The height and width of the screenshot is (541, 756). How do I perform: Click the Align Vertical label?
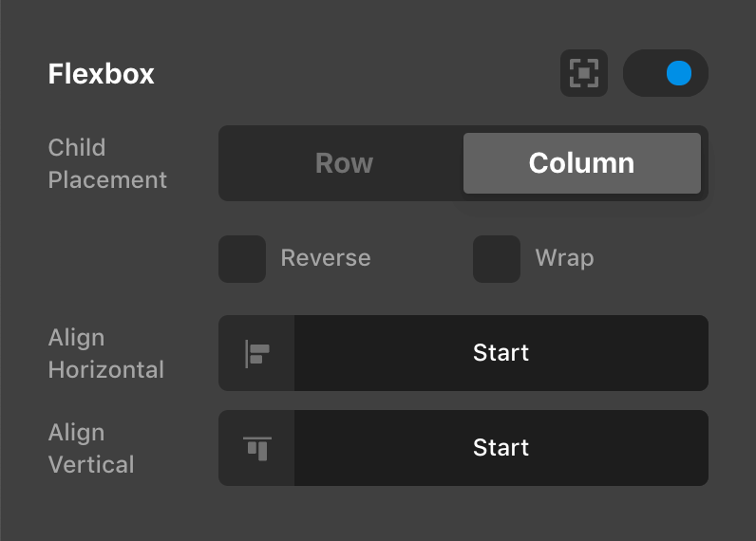coord(91,448)
